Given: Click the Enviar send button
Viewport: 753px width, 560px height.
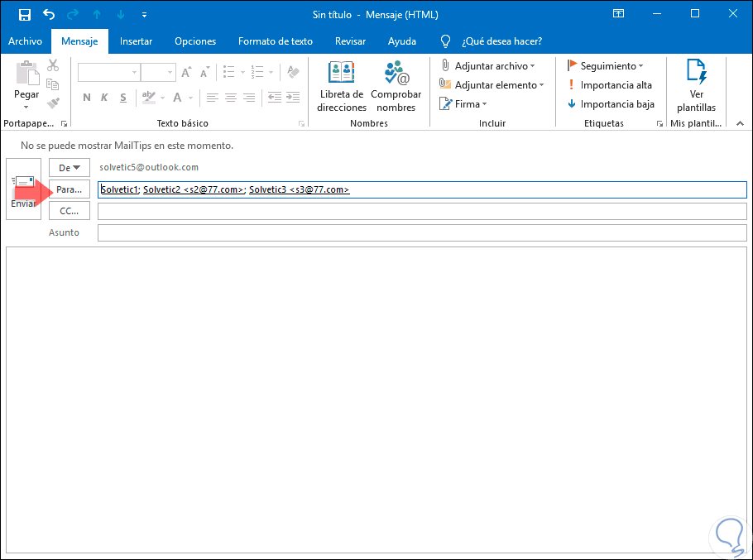Looking at the screenshot, I should click(23, 189).
